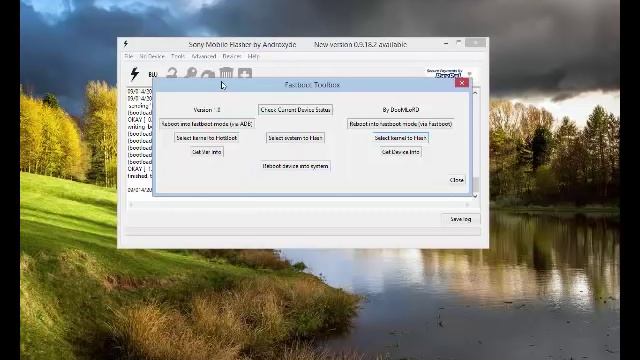Click the open padlock root icon
The height and width of the screenshot is (360, 640).
(x=172, y=73)
